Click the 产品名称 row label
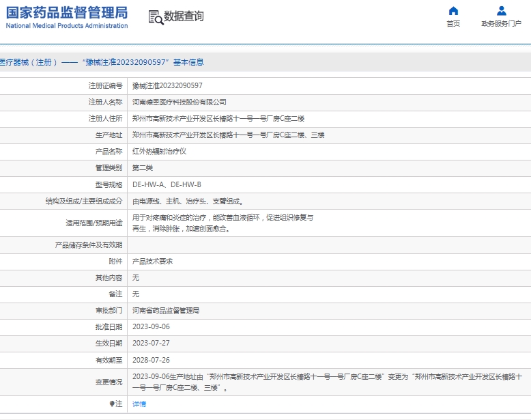Screen dimensions: 531x420 (x=109, y=151)
